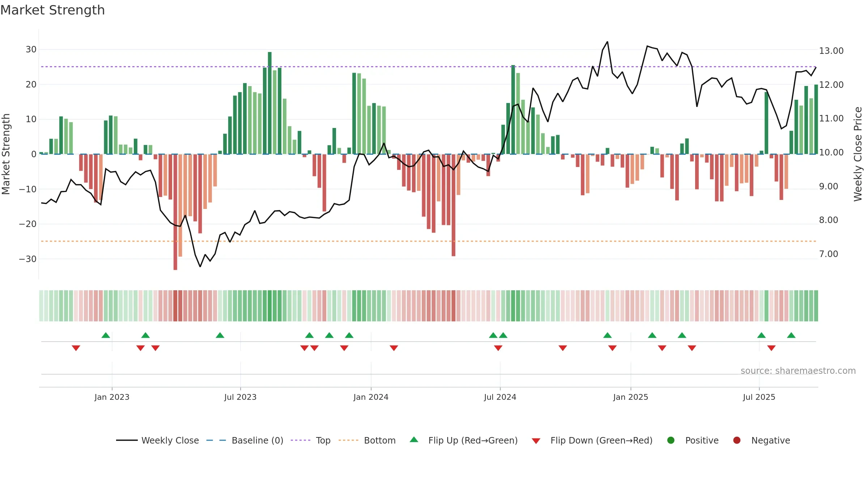This screenshot has height=488, width=868.
Task: Click the −10 tick on left axis
Action: pos(28,189)
